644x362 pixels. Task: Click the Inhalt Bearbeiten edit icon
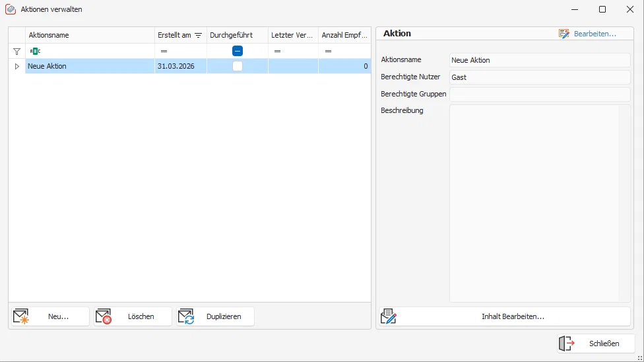389,316
